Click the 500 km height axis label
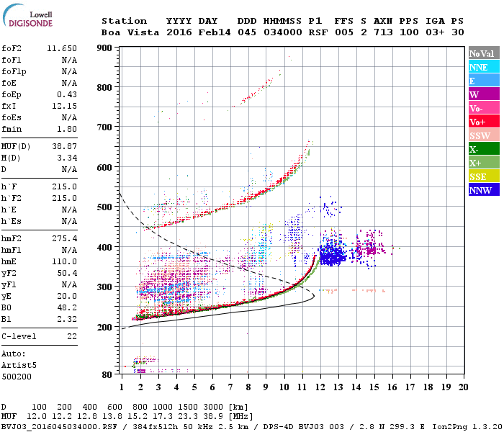This screenshot has width=504, height=432. point(104,207)
